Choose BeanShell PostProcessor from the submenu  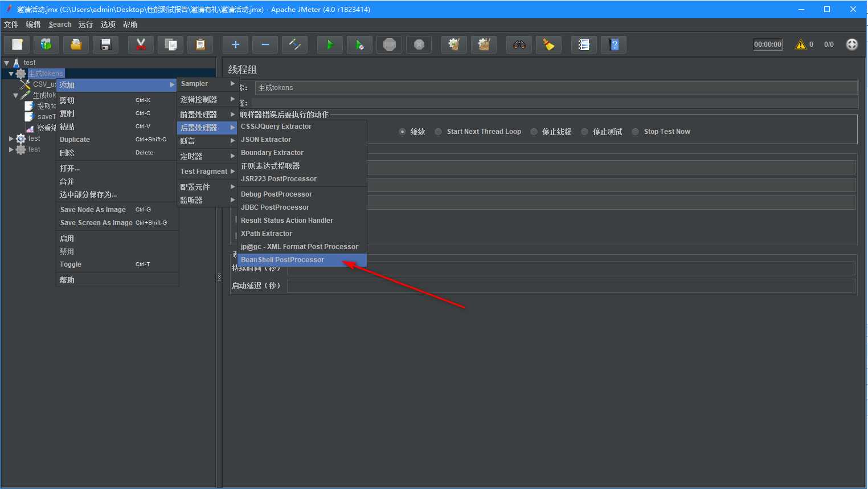click(x=302, y=260)
